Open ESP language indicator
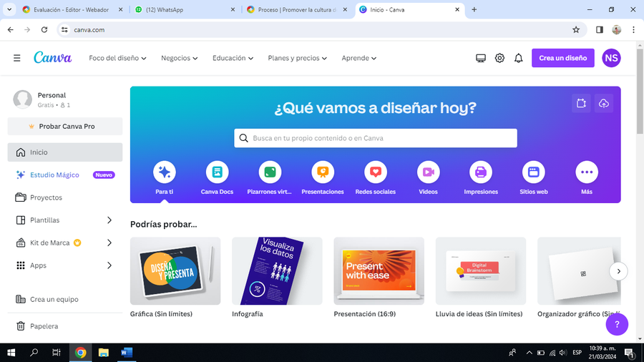Image resolution: width=644 pixels, height=362 pixels. pyautogui.click(x=577, y=353)
